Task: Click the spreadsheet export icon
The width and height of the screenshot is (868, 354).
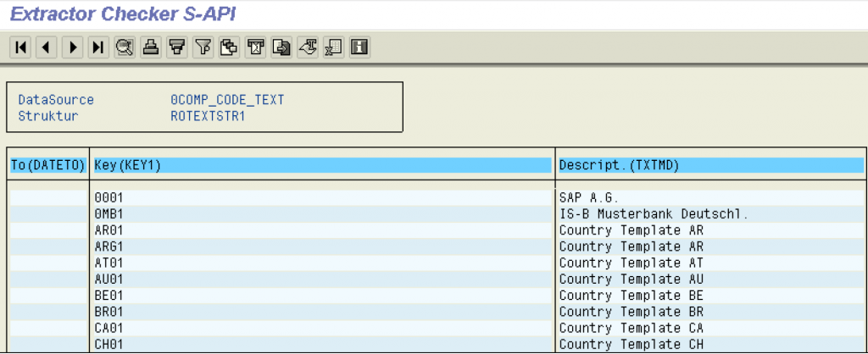Action: (333, 47)
